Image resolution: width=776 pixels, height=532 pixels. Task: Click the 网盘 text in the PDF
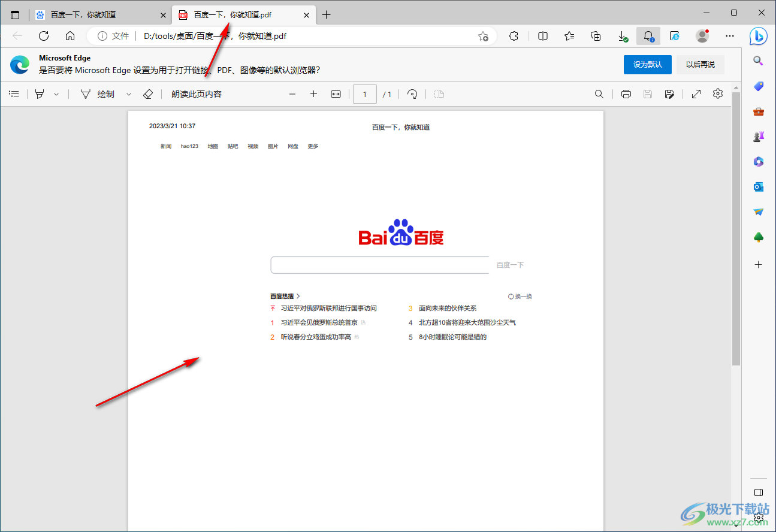tap(293, 146)
